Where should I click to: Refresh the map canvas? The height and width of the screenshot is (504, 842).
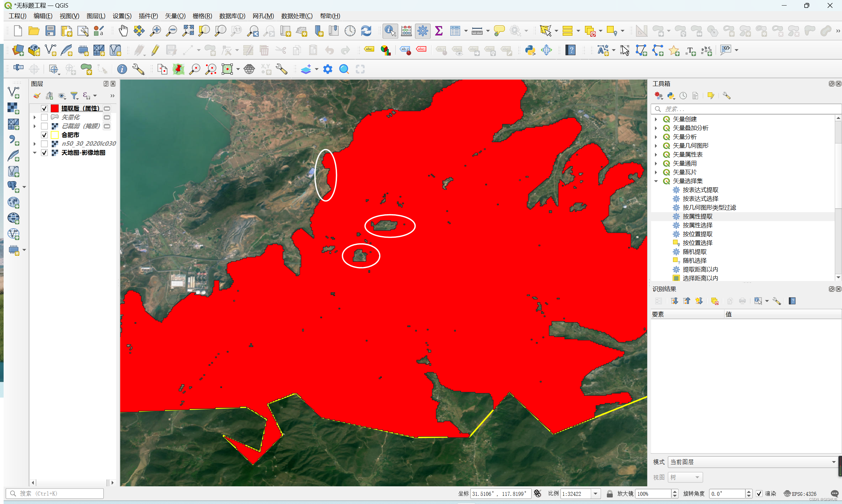click(x=366, y=31)
